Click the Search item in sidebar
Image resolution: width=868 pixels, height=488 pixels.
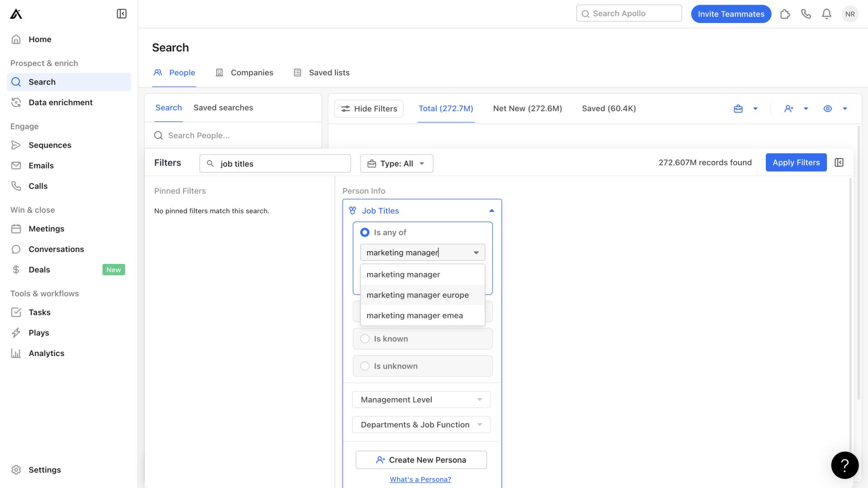[69, 82]
